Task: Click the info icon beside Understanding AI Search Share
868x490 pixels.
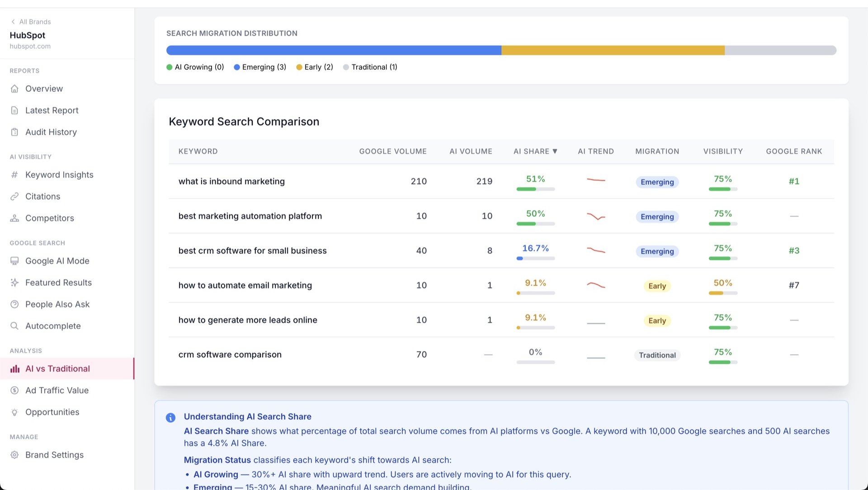Action: coord(170,418)
